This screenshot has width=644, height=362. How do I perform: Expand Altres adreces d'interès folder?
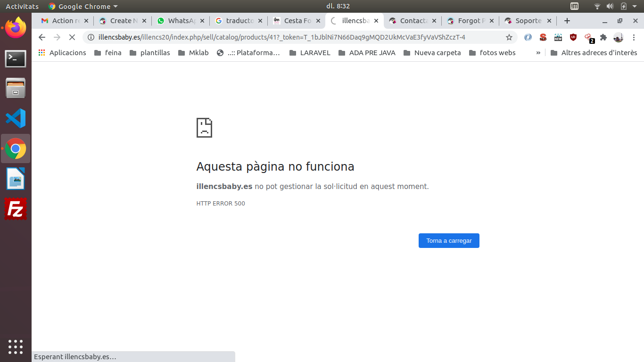coord(594,53)
